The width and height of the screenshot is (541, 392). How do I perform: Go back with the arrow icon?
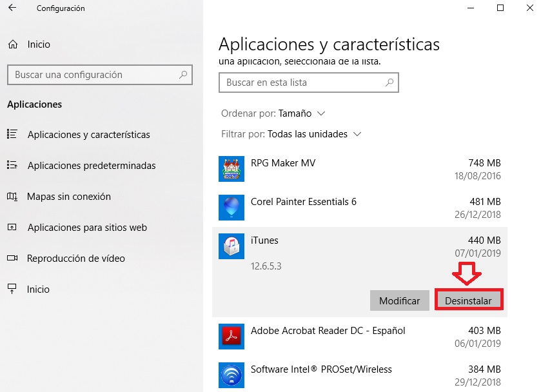12,8
